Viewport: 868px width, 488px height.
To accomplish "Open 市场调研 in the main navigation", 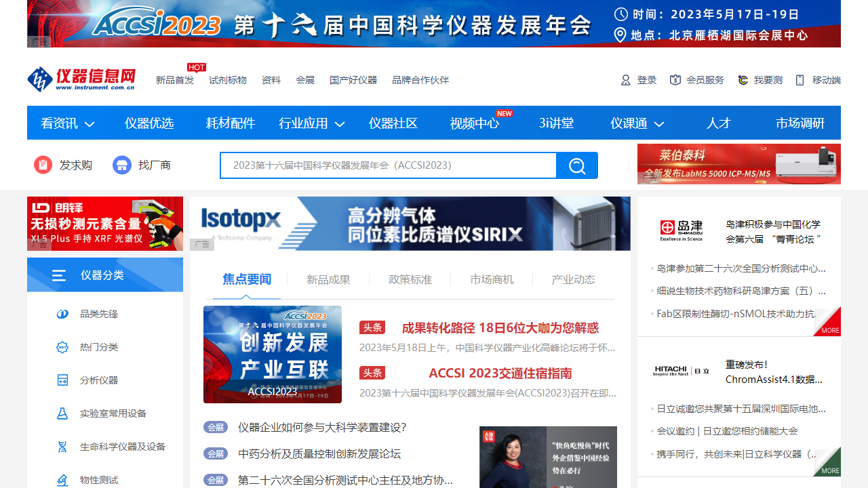I will 800,123.
